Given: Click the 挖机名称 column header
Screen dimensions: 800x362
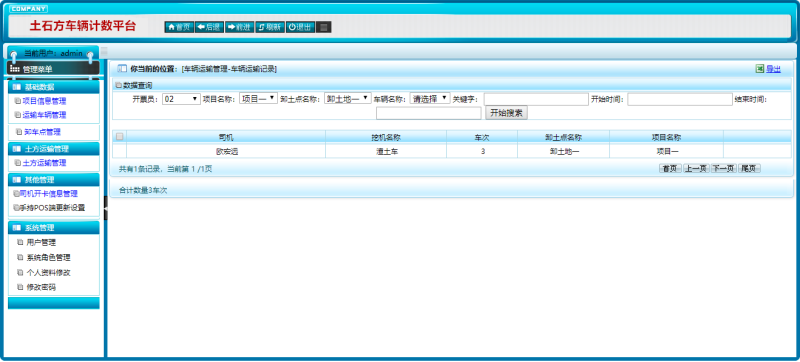Looking at the screenshot, I should 386,137.
